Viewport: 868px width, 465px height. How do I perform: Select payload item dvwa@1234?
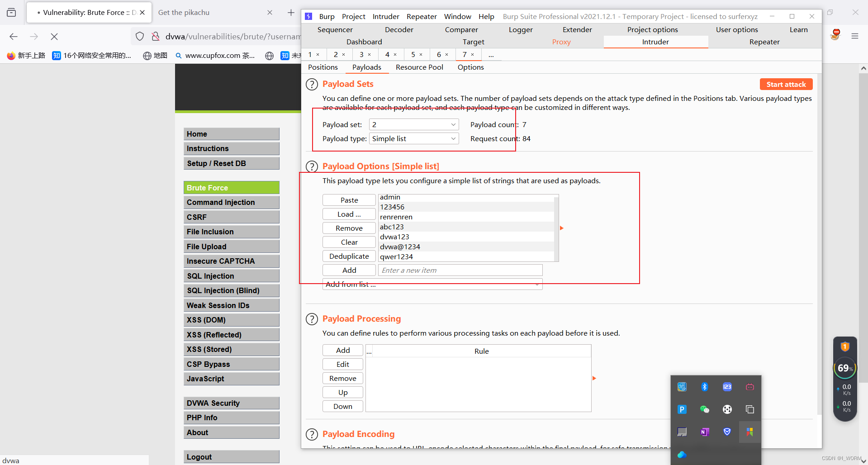(x=466, y=247)
